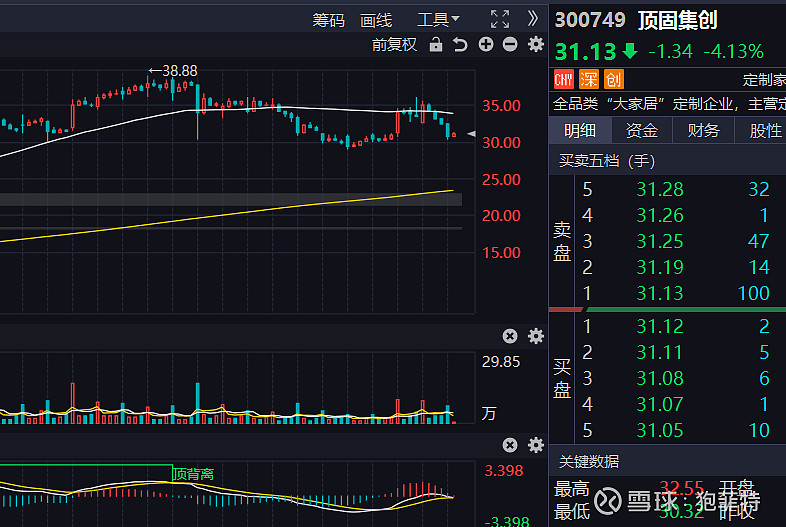Zoom in chart with plus icon
Viewport: 786px width, 527px height.
(x=486, y=44)
